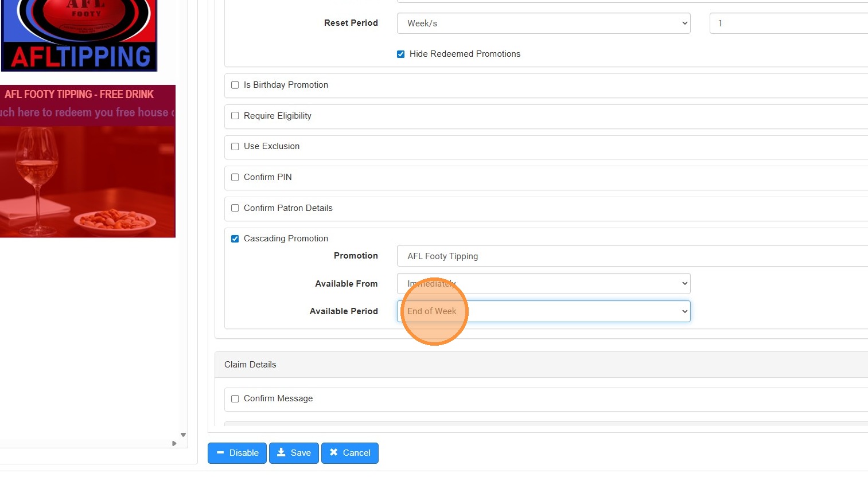Click the preview panel's right scroll arrow
The height and width of the screenshot is (485, 868).
(174, 443)
